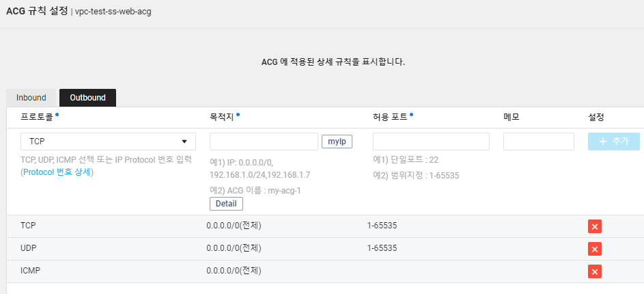Open the Detail button under destination
Image resolution: width=644 pixels, height=294 pixels.
tap(226, 204)
